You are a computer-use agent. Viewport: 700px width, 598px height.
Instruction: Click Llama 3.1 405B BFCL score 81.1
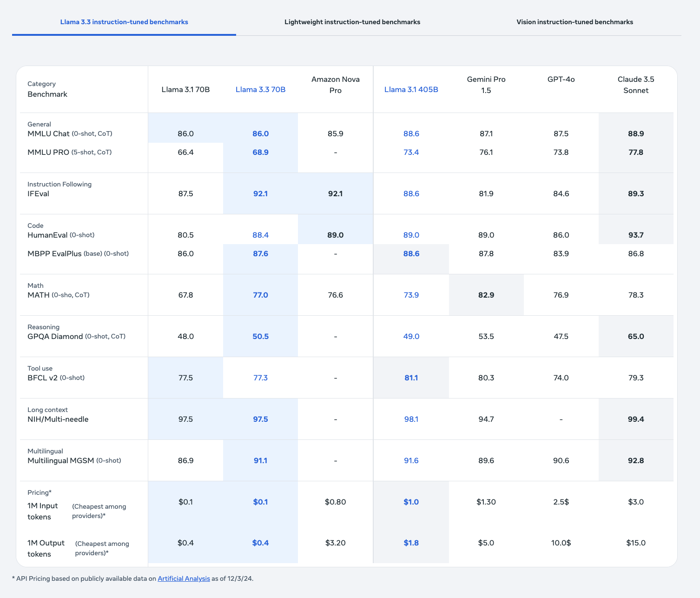(x=411, y=378)
